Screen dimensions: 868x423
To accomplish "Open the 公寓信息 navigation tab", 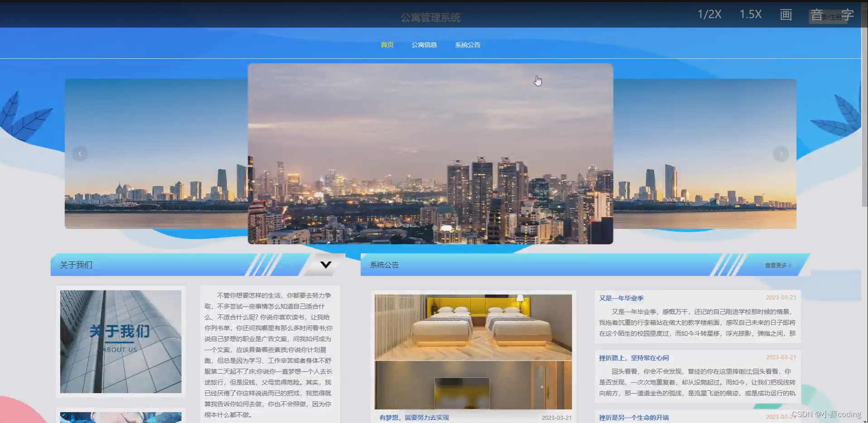I will [x=424, y=45].
